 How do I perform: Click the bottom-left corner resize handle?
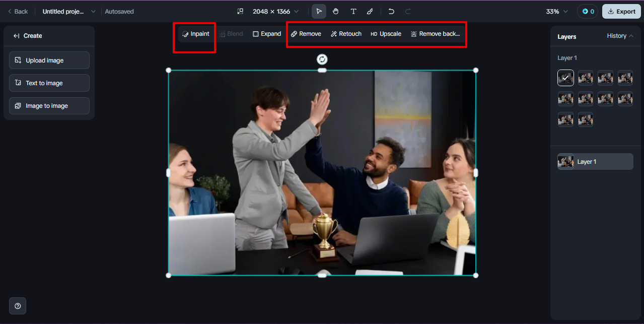pyautogui.click(x=169, y=275)
